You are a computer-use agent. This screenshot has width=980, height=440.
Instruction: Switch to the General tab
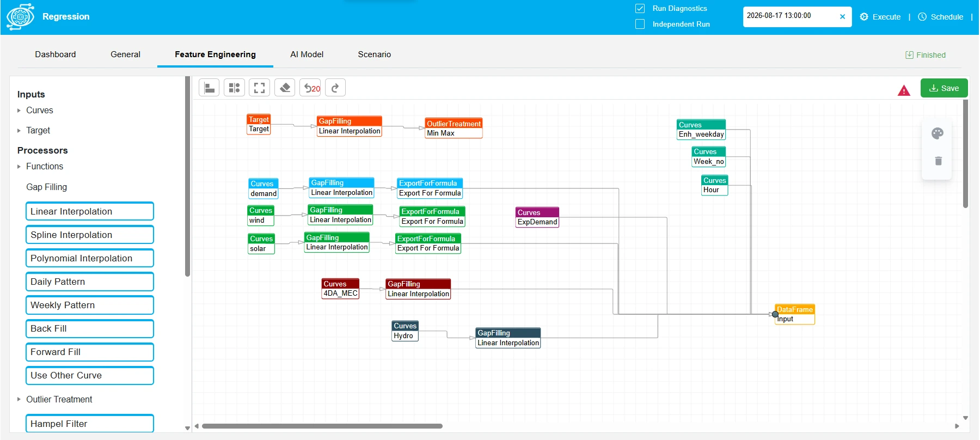125,54
